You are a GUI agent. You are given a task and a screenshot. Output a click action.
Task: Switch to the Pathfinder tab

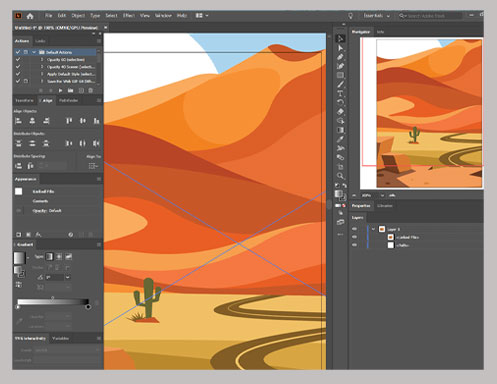click(x=69, y=100)
